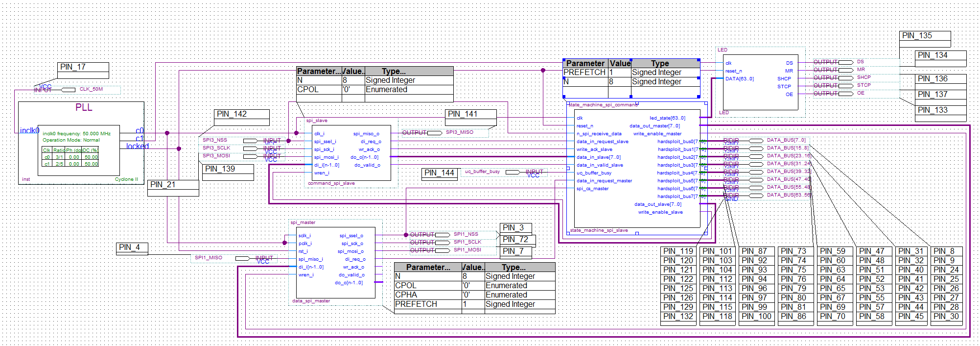980x346 pixels.
Task: Select PREFETCH cell in state machine parameter table
Action: [x=585, y=73]
